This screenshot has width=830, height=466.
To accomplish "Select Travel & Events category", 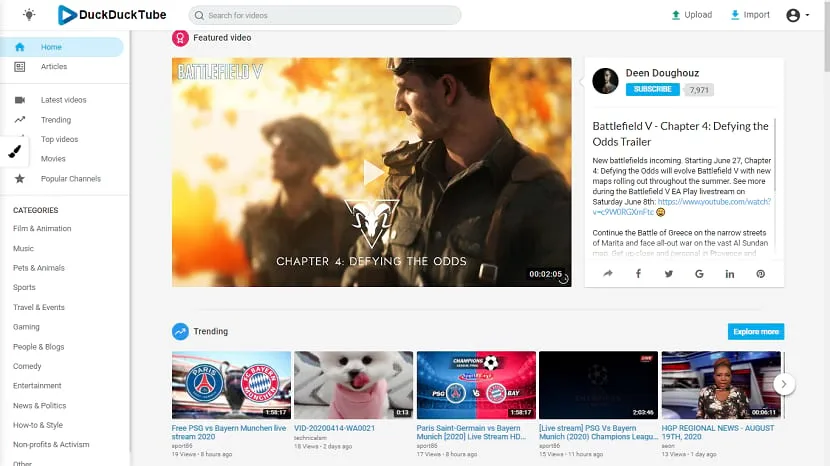I will coord(39,307).
